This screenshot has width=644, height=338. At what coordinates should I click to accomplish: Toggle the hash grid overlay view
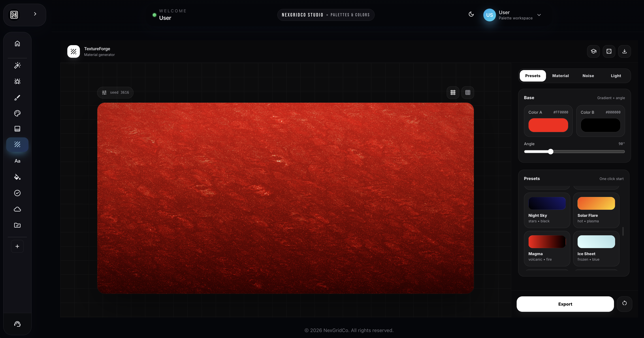(453, 93)
